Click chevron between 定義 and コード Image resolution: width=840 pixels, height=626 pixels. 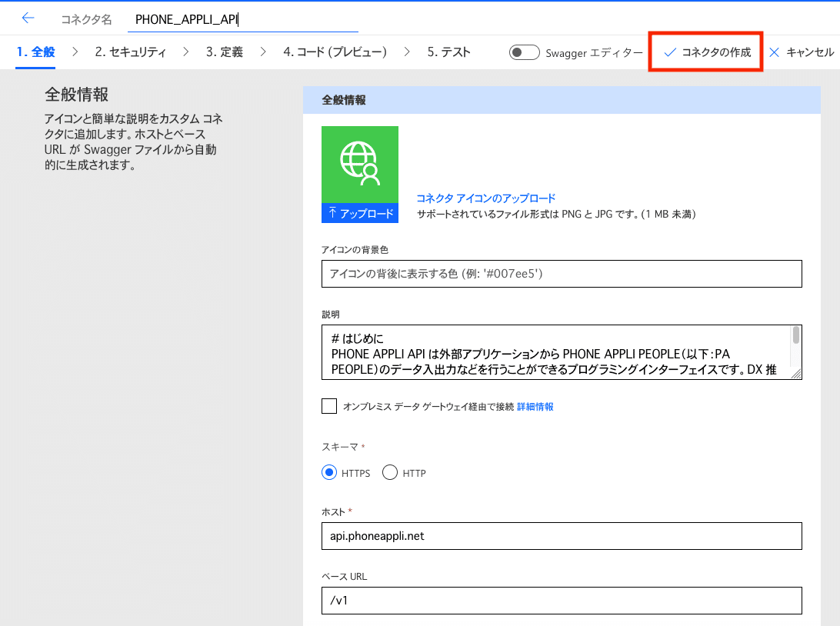263,52
